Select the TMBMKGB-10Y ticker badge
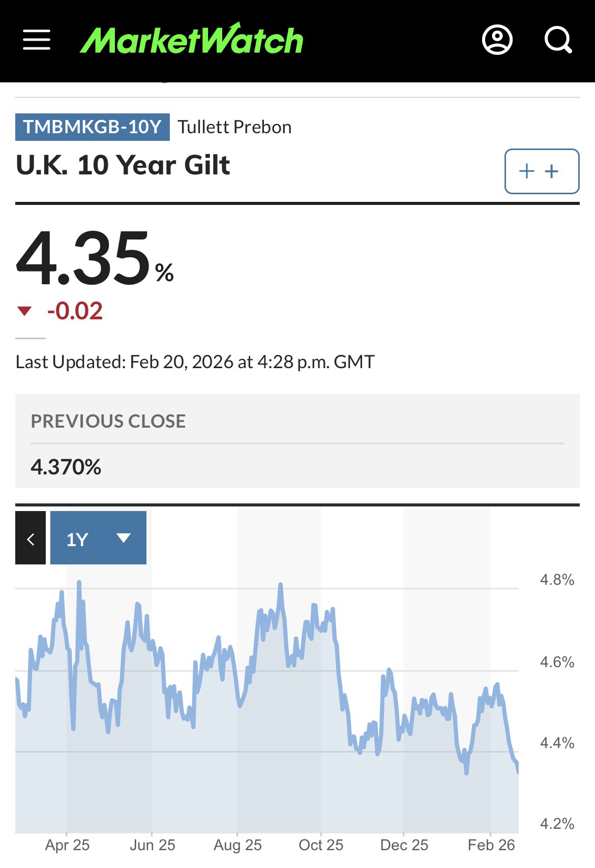Viewport: 595px width, 868px height. (92, 127)
